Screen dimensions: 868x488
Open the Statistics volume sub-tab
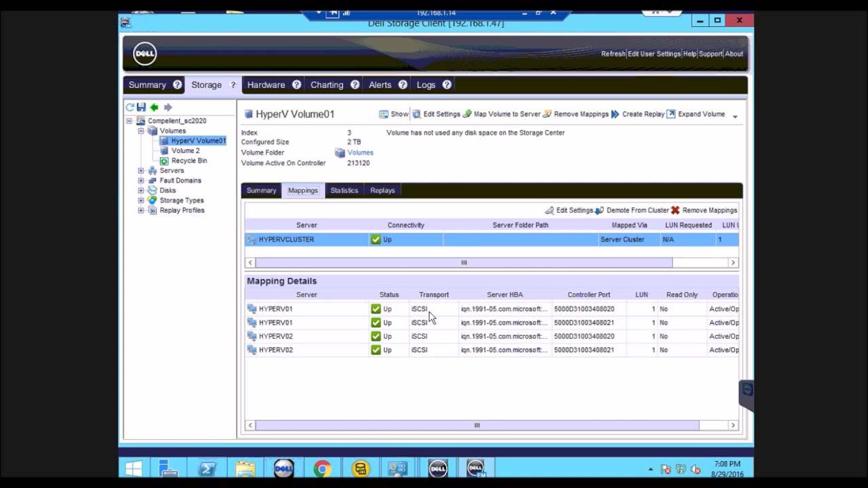pos(344,190)
